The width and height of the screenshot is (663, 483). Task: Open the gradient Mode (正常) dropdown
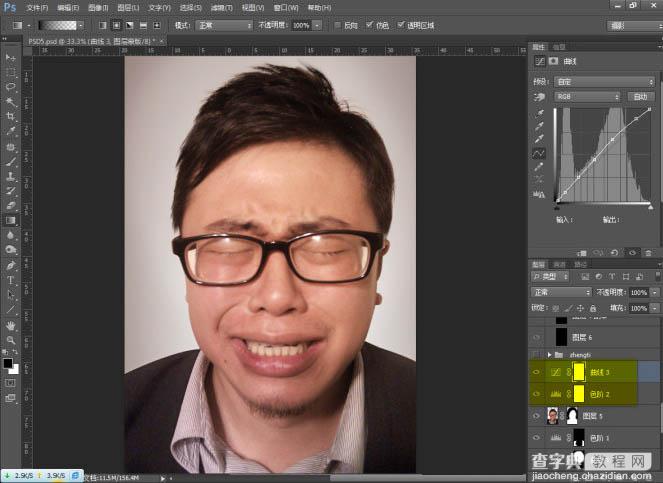(x=225, y=26)
